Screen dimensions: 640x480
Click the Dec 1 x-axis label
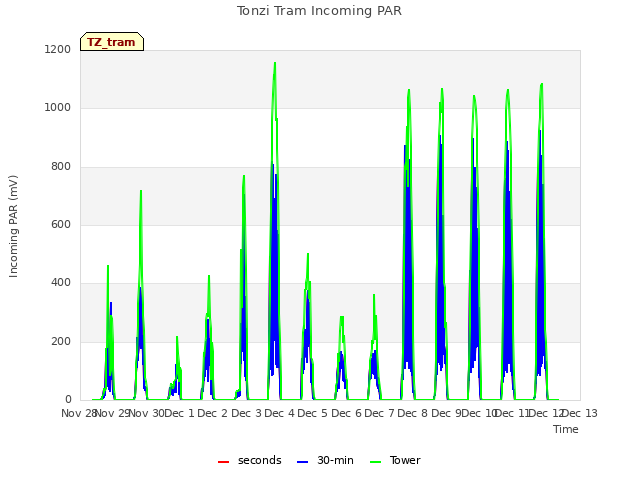(180, 413)
